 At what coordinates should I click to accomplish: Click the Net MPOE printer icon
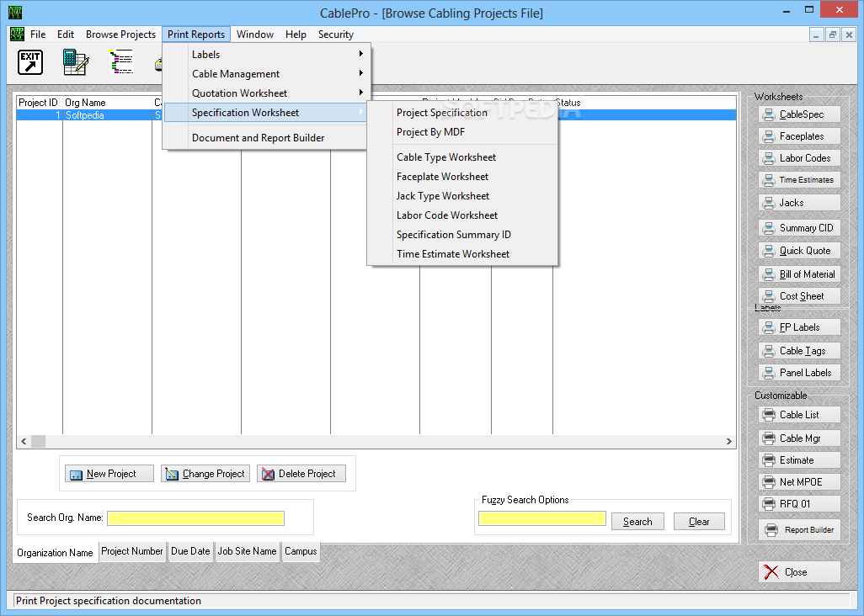point(769,482)
